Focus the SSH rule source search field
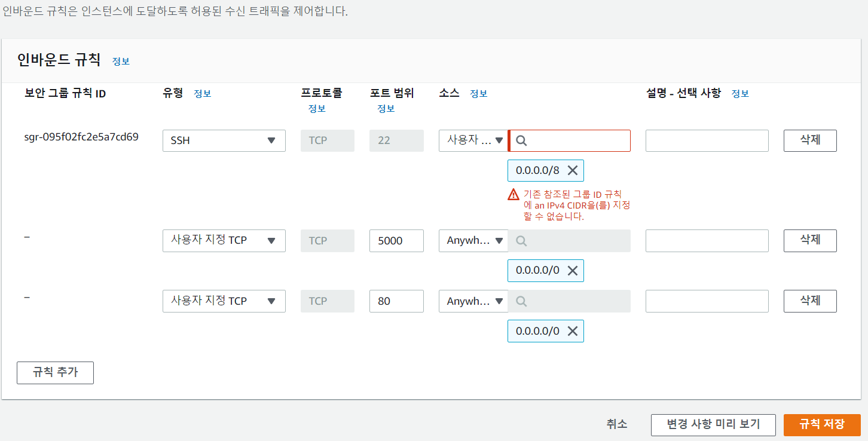Screen dimensions: 868x441 (569, 140)
